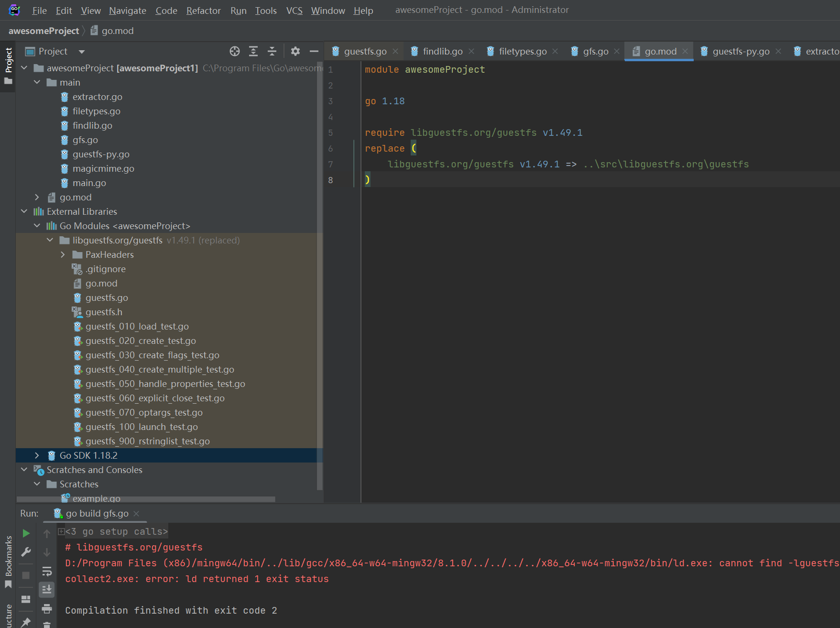Screen dimensions: 840x628
Task: Click the Stop button in Run panel
Action: tap(26, 575)
